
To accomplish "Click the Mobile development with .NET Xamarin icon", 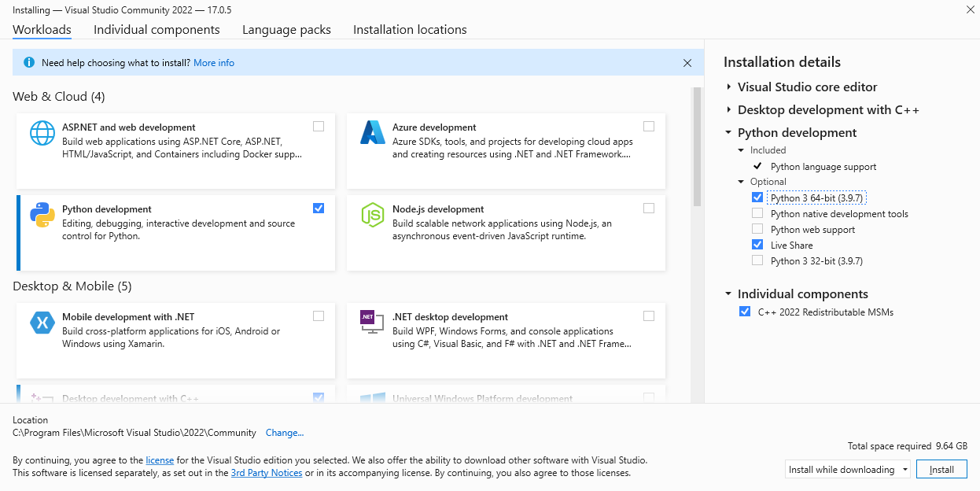I will point(42,323).
